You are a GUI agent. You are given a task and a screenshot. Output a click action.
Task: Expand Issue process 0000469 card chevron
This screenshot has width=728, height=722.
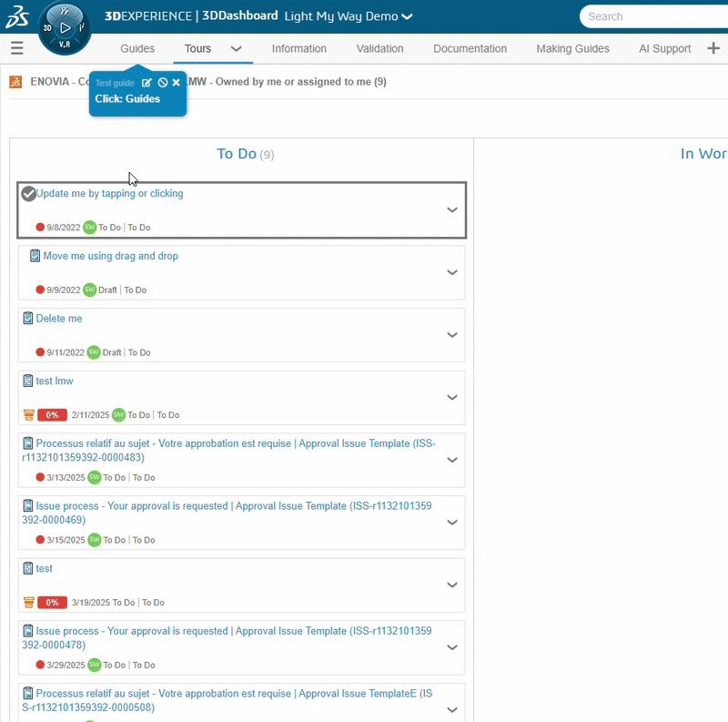452,523
